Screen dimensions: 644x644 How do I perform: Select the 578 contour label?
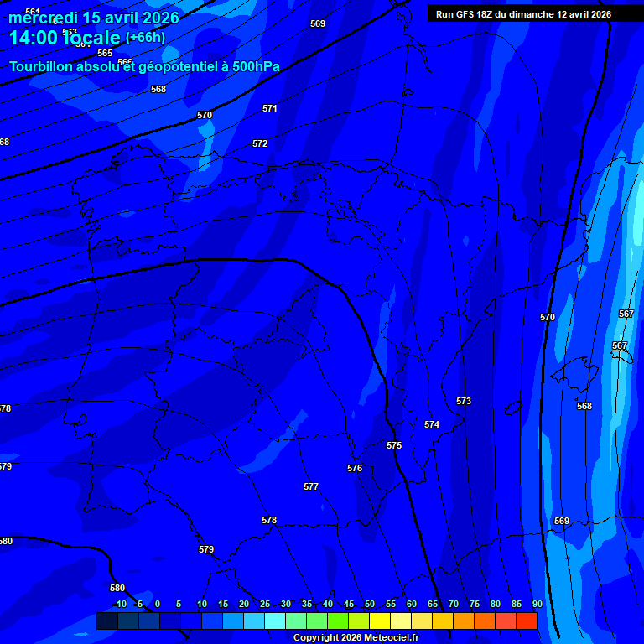click(x=269, y=520)
